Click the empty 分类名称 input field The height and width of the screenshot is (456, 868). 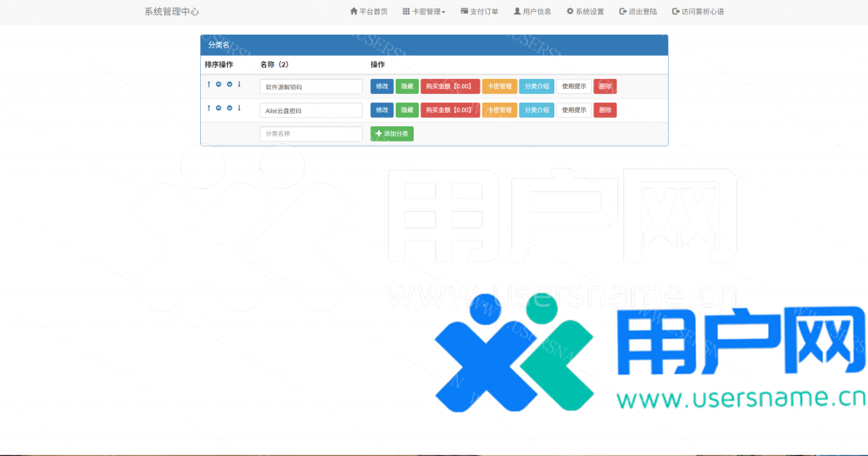311,134
